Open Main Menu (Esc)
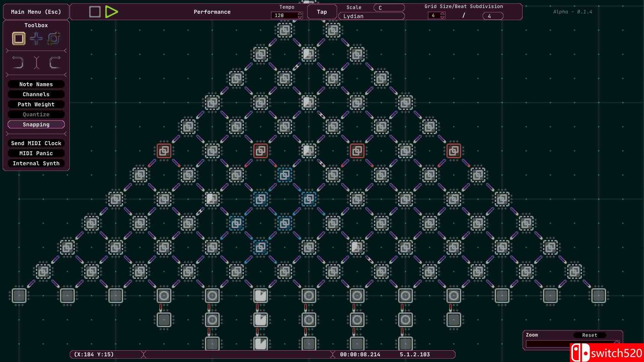644x362 pixels. [36, 12]
